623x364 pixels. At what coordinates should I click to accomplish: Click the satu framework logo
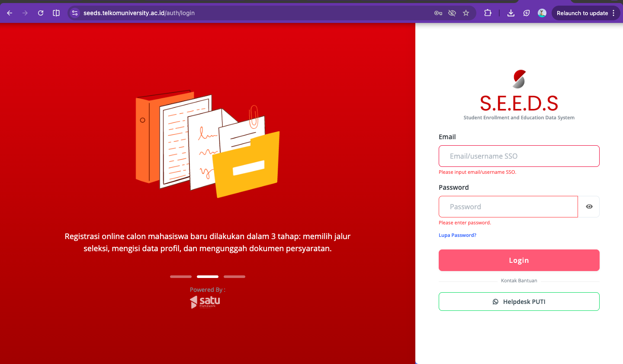[205, 302]
